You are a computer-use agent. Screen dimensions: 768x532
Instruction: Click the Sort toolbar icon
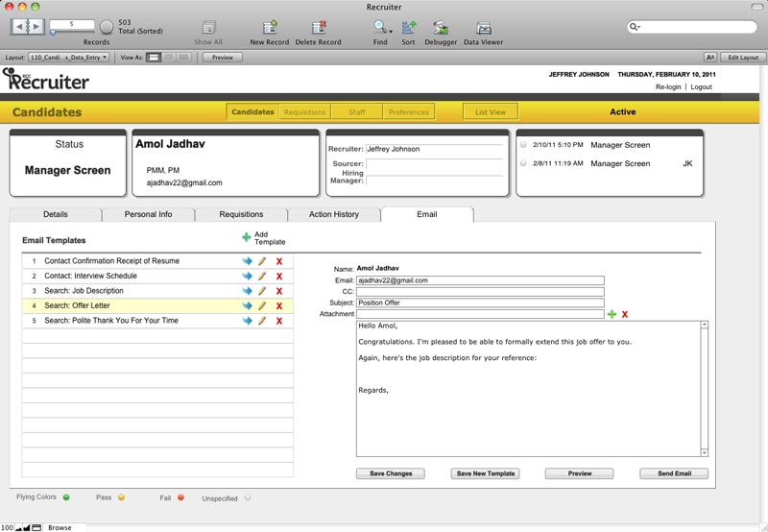[x=409, y=28]
